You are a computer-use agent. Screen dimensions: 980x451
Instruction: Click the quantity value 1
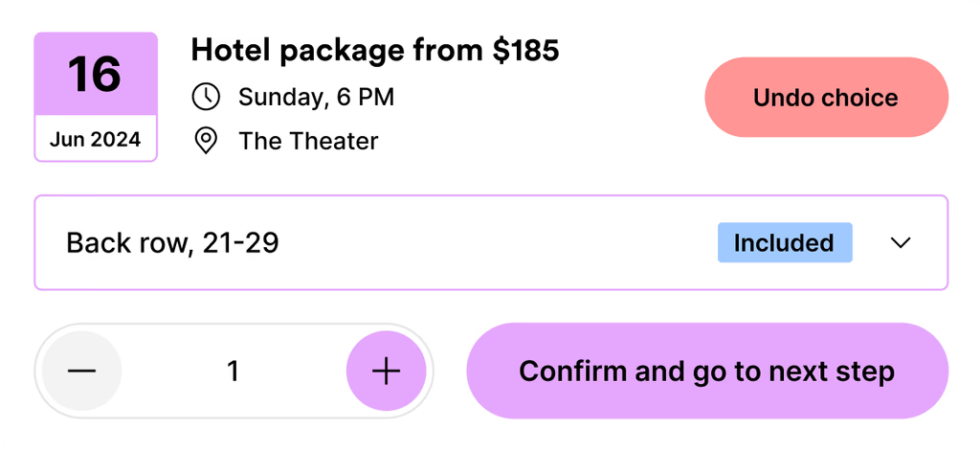pyautogui.click(x=233, y=372)
